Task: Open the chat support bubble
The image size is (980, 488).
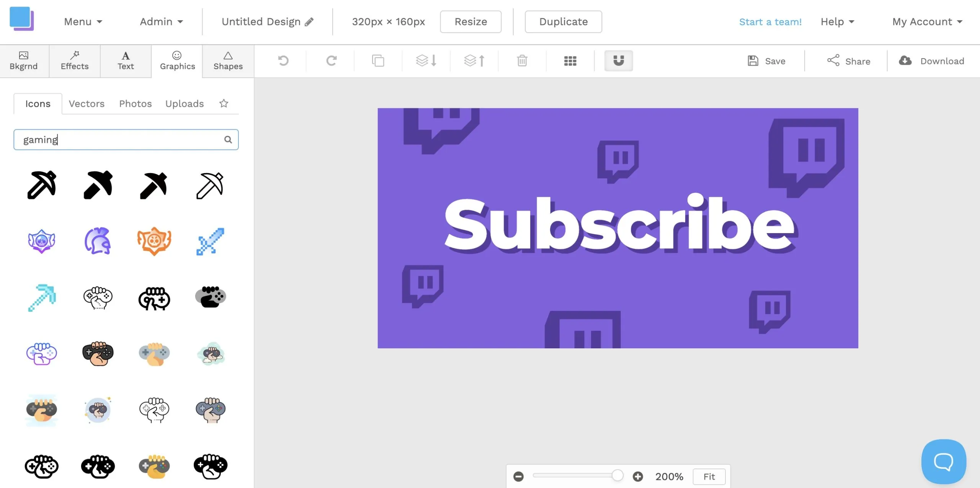Action: [x=944, y=462]
